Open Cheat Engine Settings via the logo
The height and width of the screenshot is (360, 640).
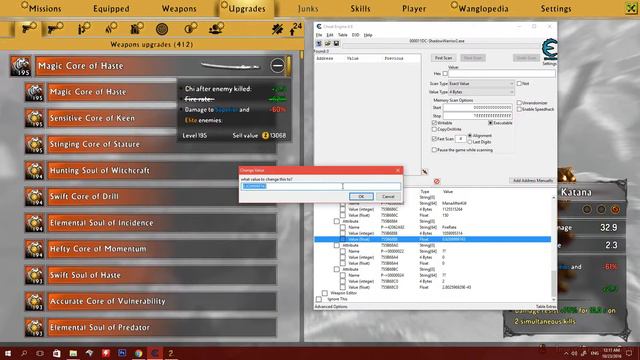click(549, 50)
